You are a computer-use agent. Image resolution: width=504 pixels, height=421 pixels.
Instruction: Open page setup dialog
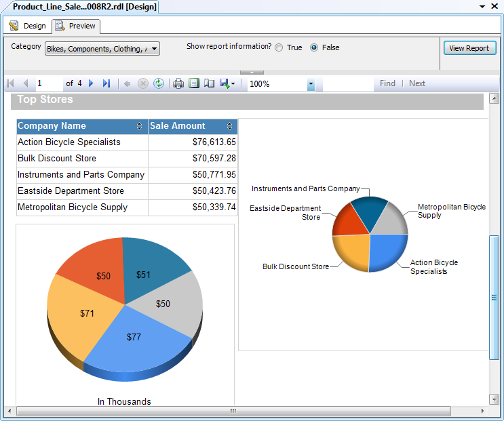209,83
